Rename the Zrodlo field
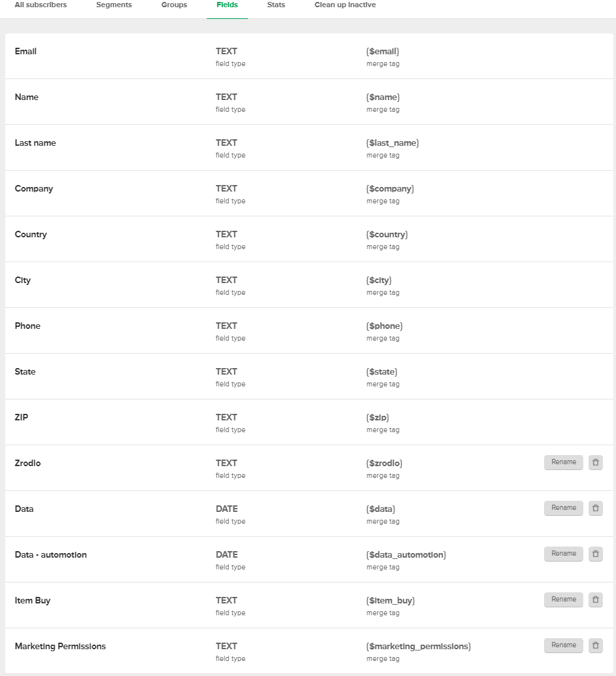This screenshot has height=676, width=616. 564,462
